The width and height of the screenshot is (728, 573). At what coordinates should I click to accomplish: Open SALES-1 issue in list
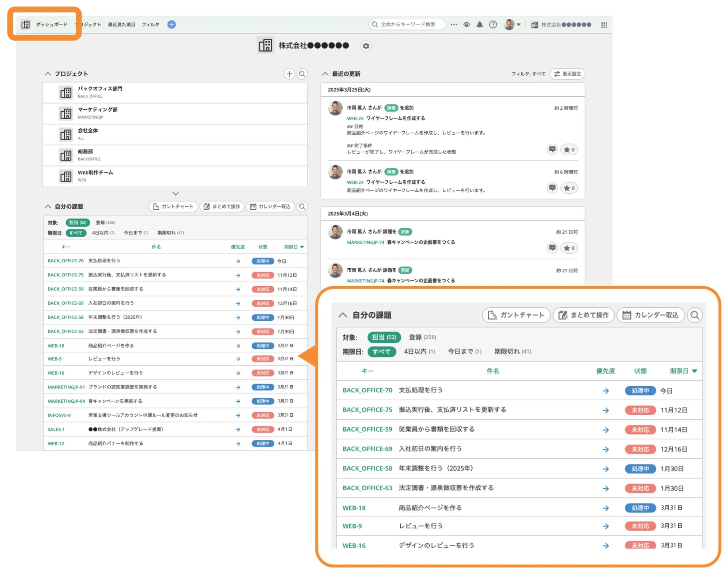tap(56, 430)
